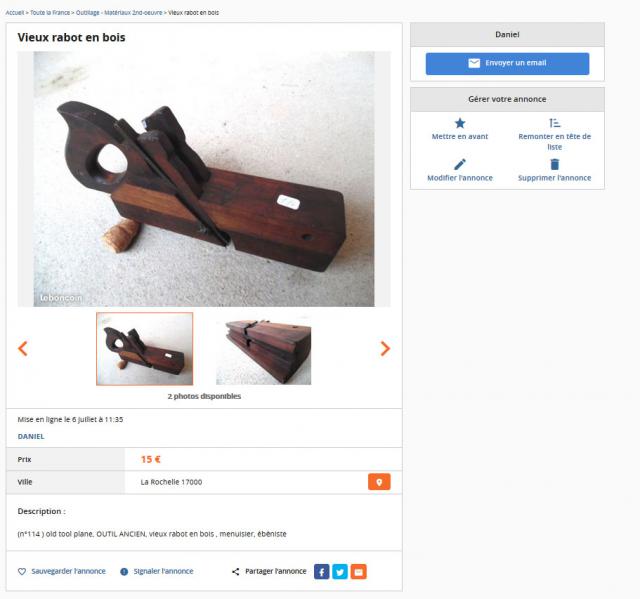The width and height of the screenshot is (640, 599).
Task: Share the ad by email icon
Action: (359, 572)
